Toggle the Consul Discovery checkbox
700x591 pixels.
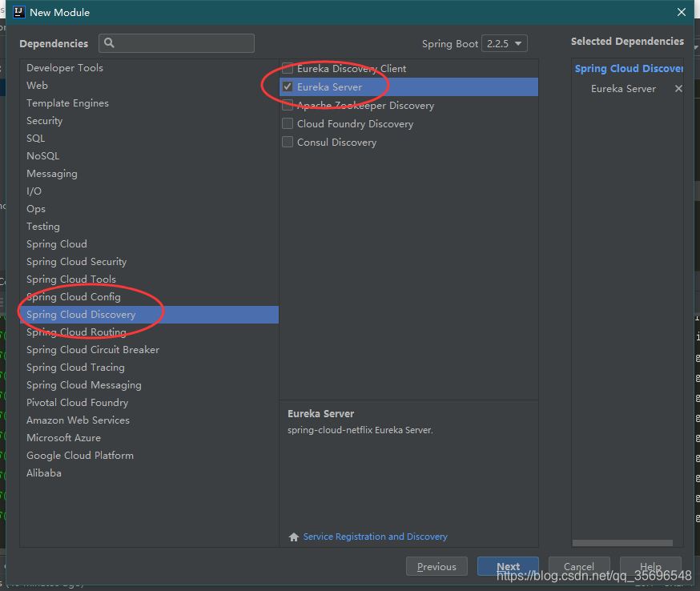[x=288, y=142]
